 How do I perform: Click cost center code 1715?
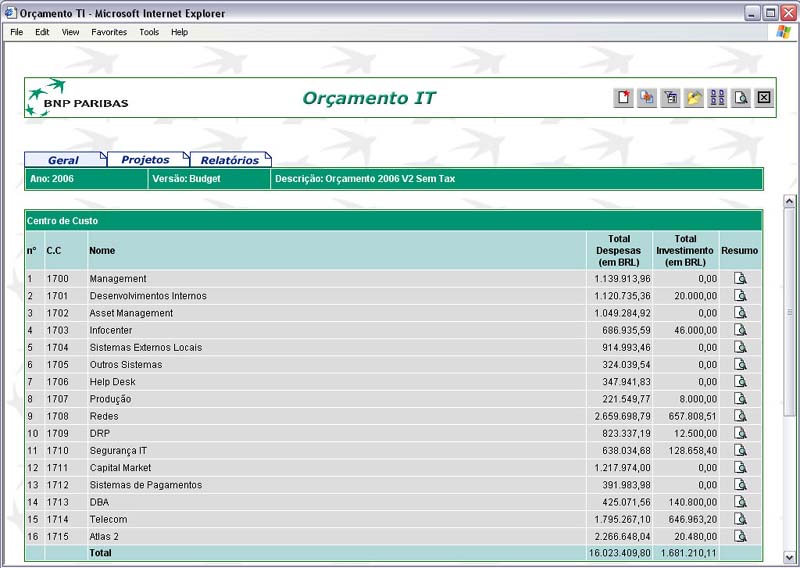click(x=58, y=536)
